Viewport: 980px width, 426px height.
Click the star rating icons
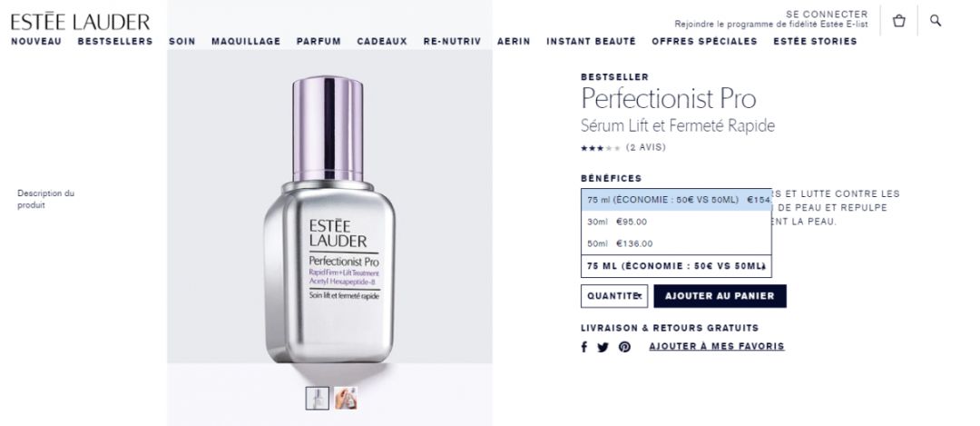click(x=600, y=148)
